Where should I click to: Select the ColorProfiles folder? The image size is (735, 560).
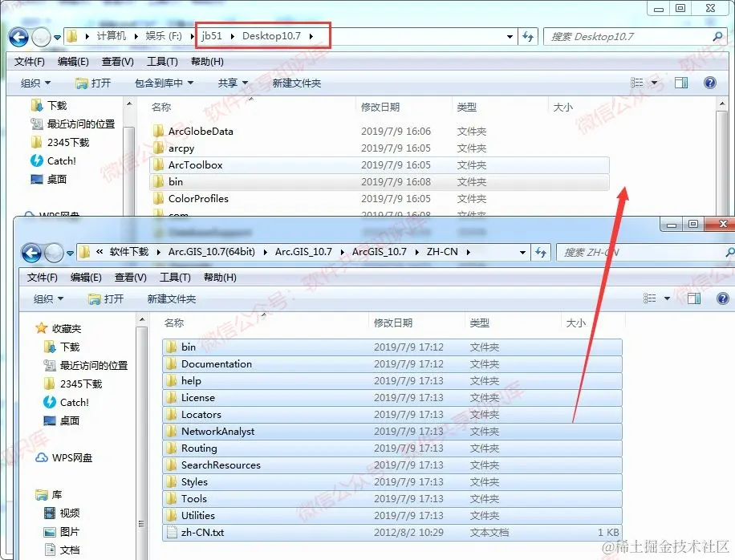(380, 199)
